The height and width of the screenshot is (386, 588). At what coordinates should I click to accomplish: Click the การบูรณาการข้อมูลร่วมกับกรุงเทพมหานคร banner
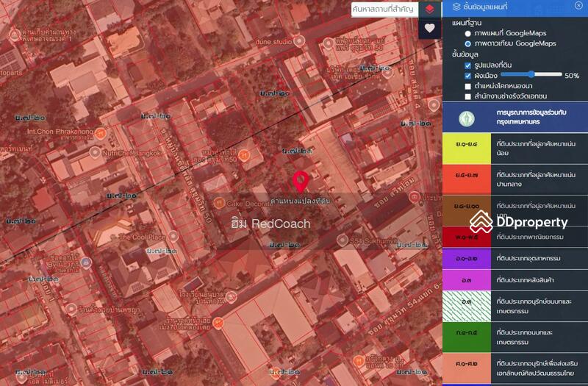[515, 118]
